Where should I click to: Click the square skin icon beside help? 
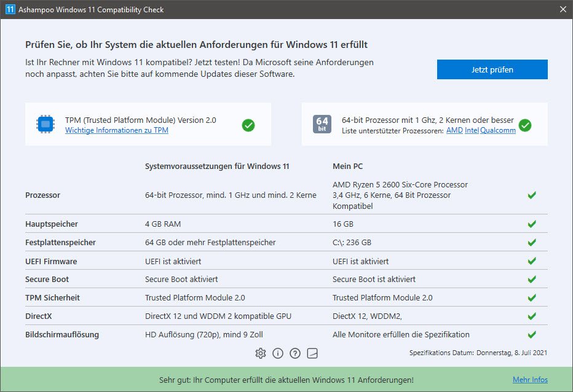click(x=312, y=353)
